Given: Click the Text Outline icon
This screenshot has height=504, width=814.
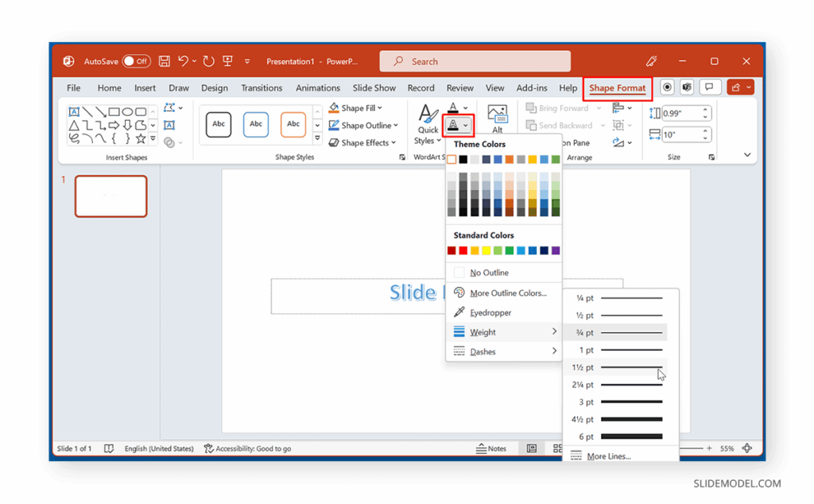Looking at the screenshot, I should 453,125.
